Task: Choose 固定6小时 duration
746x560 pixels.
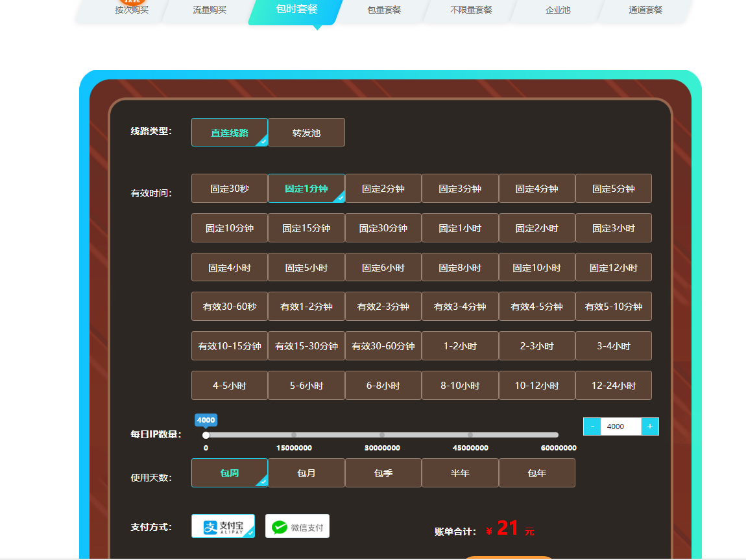Action: (383, 268)
